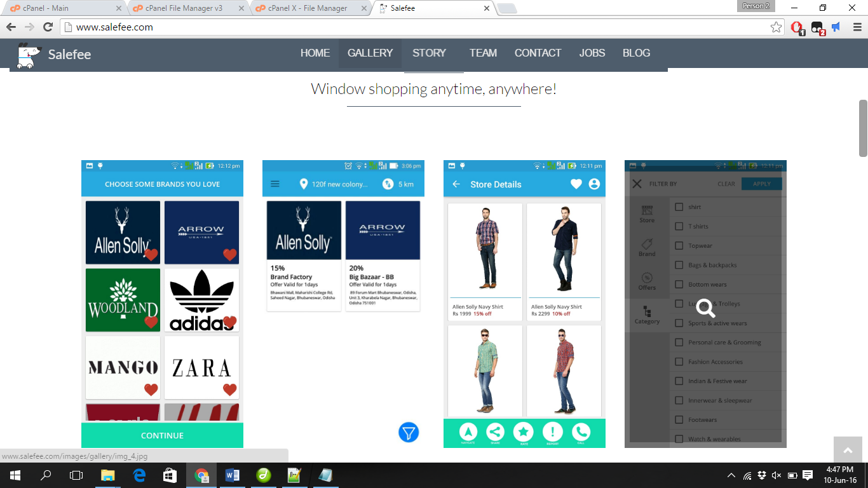Open the red ad-blocker extension icon
Viewport: 868px width, 488px height.
pos(797,27)
